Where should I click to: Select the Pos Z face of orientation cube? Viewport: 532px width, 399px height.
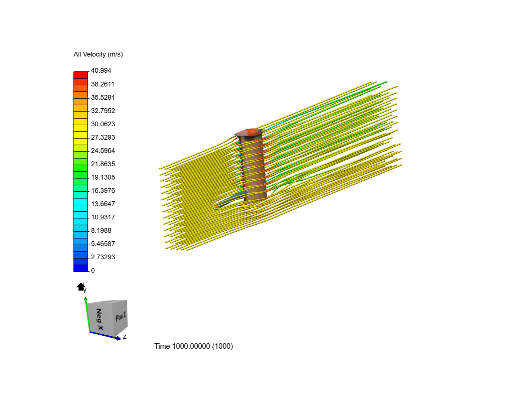120,317
